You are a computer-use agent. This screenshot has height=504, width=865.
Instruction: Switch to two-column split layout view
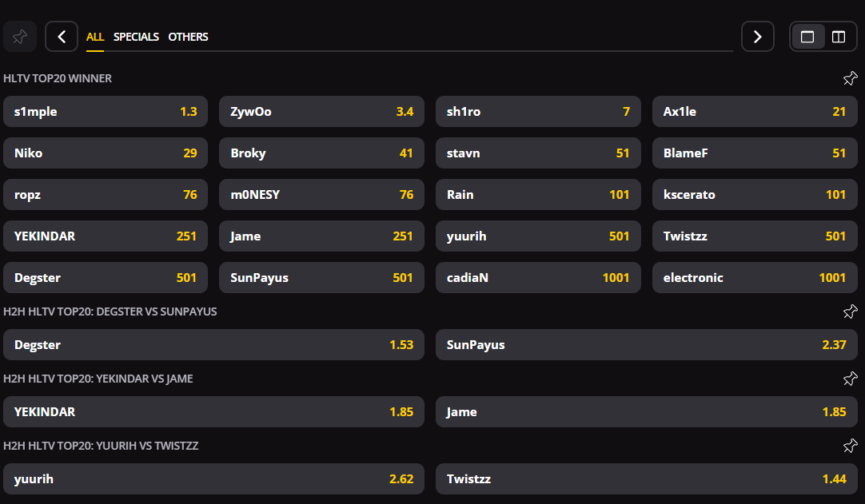tap(838, 37)
